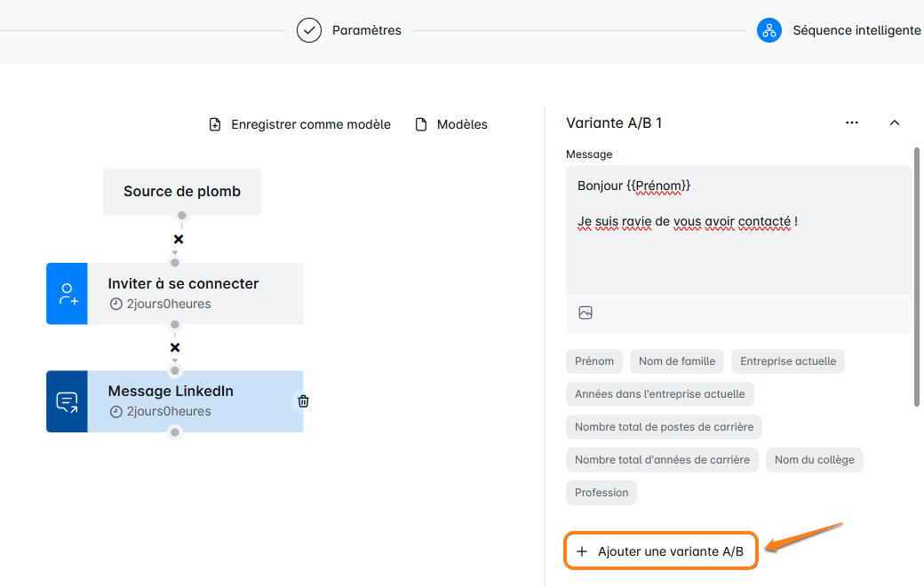Click the Invite to connect person icon

click(68, 294)
